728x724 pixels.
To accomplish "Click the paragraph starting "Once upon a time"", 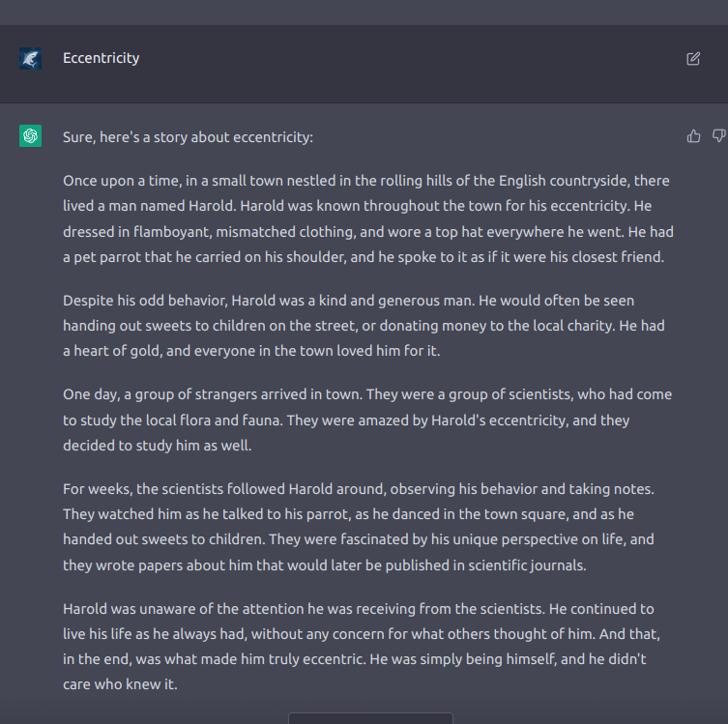I will point(365,218).
